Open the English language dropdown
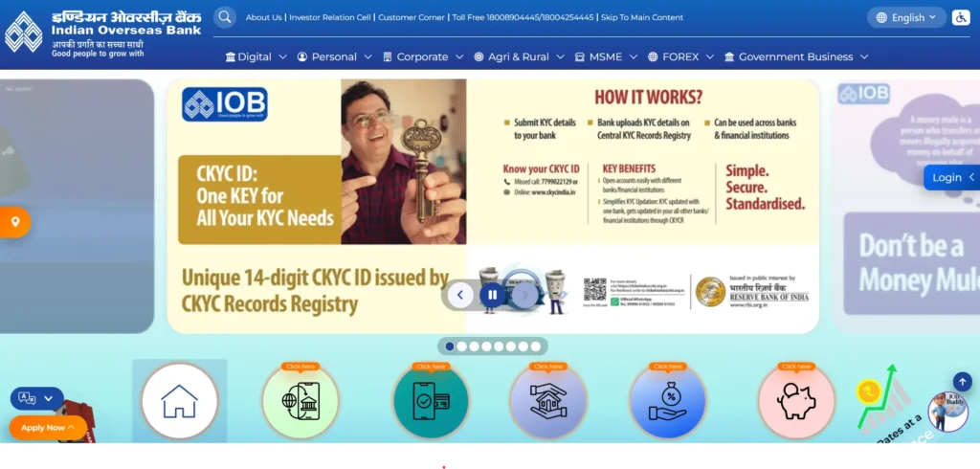The image size is (980, 469). click(x=906, y=17)
